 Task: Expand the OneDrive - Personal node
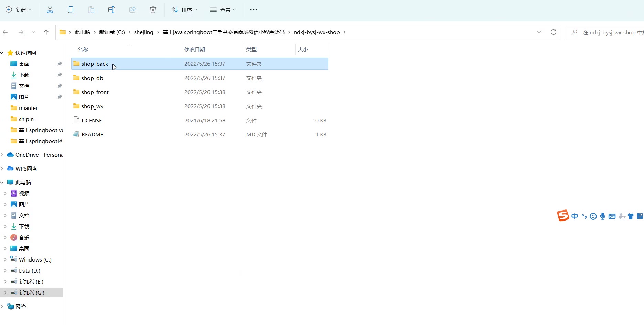click(2, 155)
